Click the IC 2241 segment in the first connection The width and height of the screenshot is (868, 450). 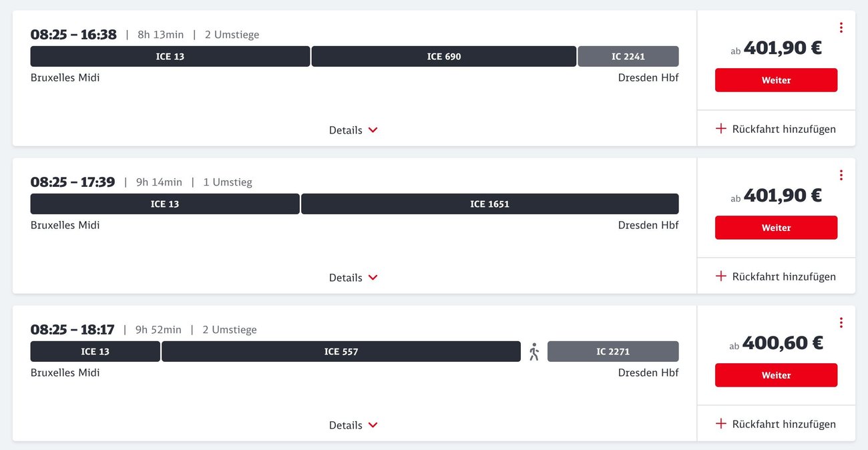(x=628, y=56)
